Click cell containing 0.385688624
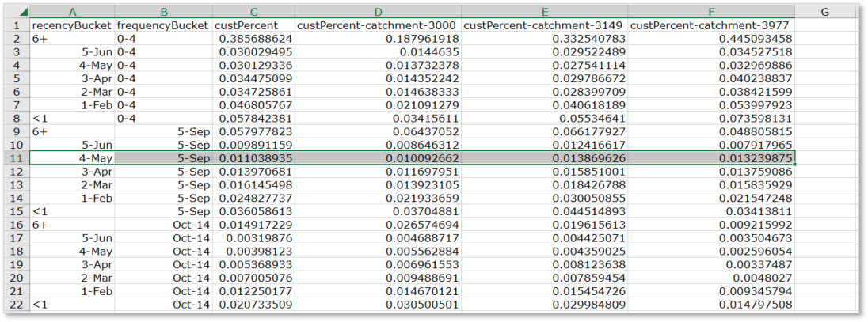The height and width of the screenshot is (322, 868). pyautogui.click(x=255, y=38)
